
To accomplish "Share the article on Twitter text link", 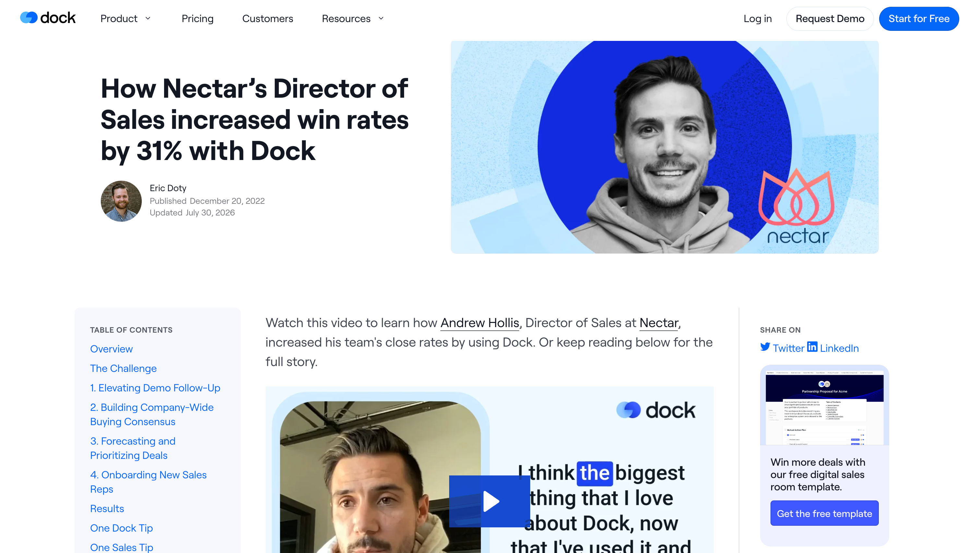I will point(788,348).
